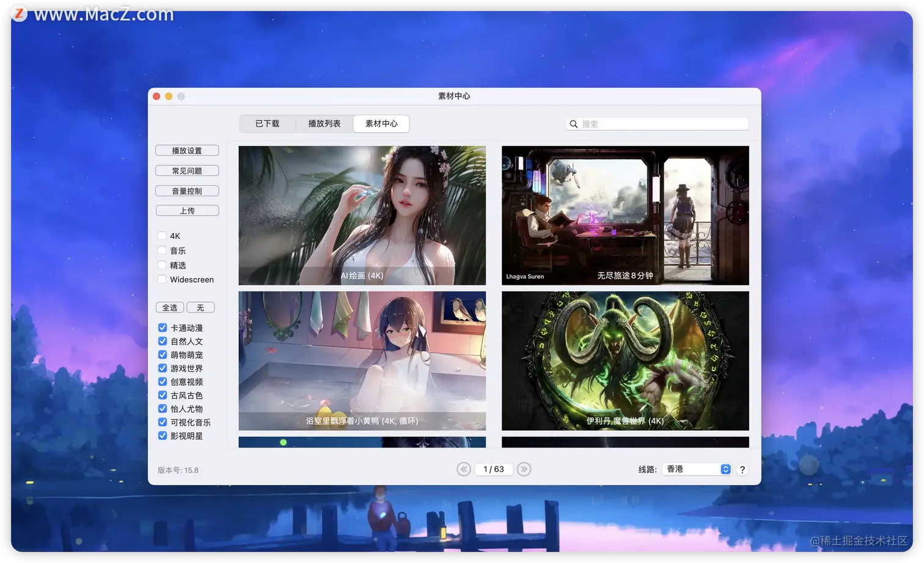Open the 音量控制 button
This screenshot has width=924, height=563.
point(187,191)
